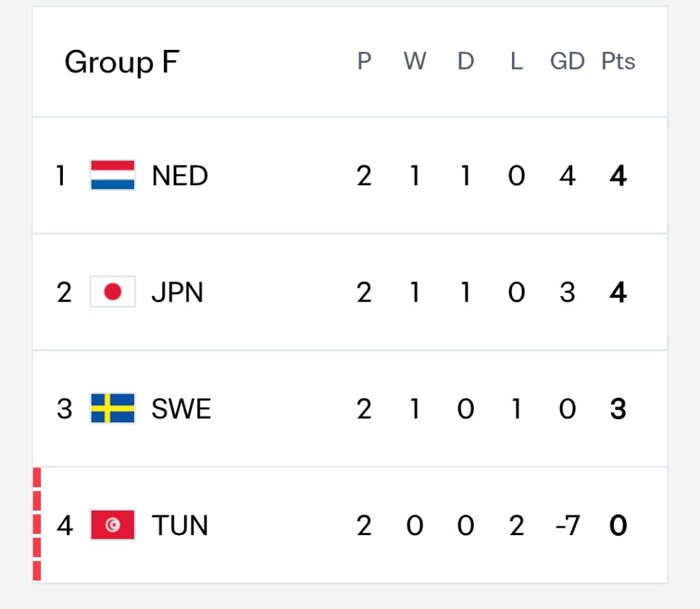Select the SWE team name
Image resolution: width=700 pixels, height=609 pixels.
180,409
